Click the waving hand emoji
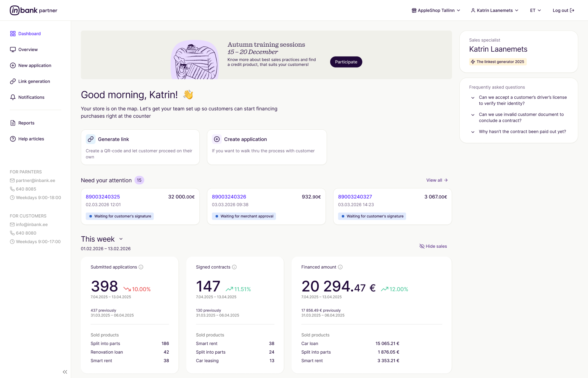Viewport: 588px width, 378px height. [188, 94]
